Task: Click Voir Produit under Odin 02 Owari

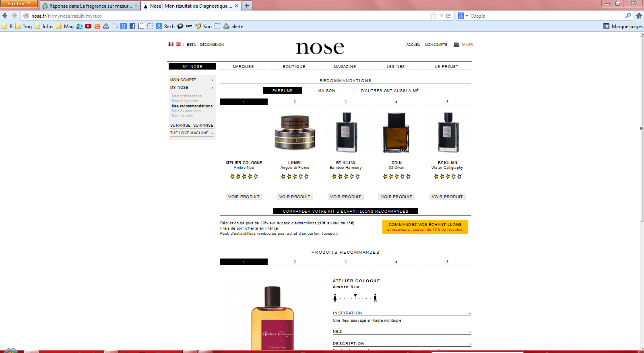Action: coord(396,197)
